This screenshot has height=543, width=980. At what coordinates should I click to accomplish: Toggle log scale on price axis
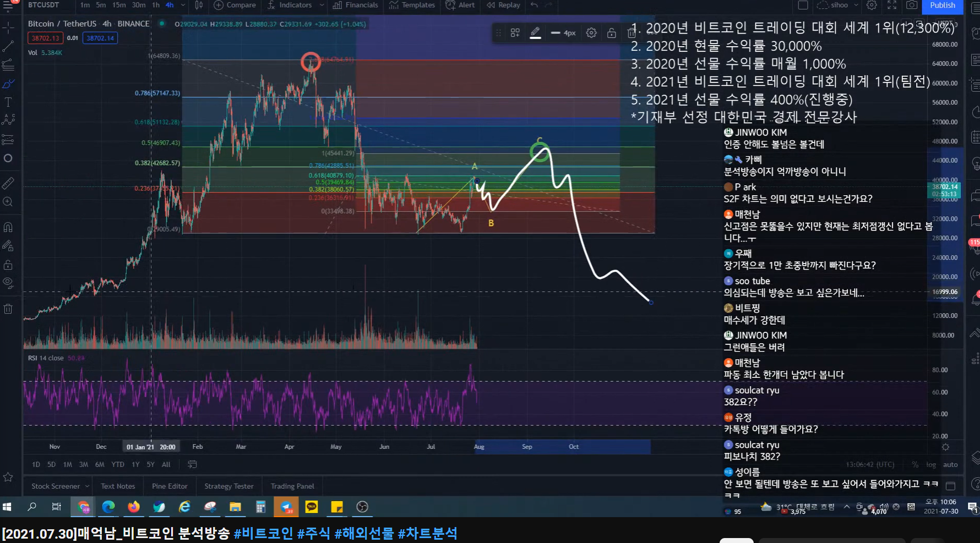931,465
